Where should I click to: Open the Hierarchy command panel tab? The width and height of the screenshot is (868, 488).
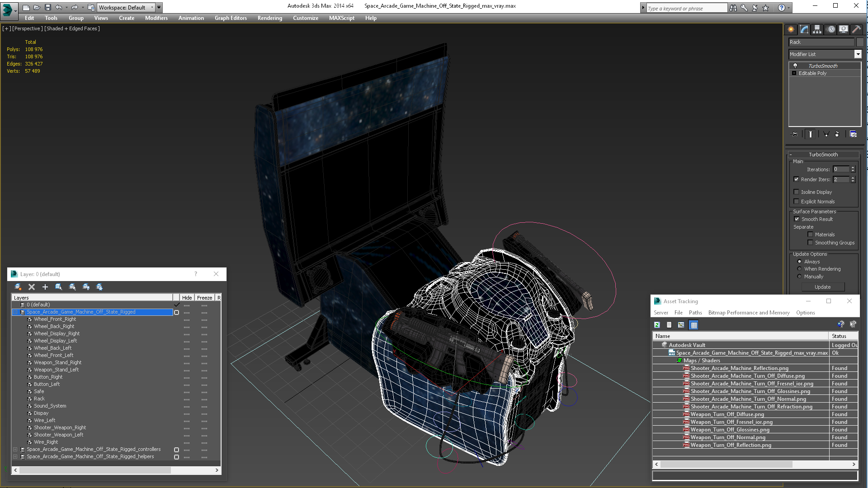click(x=817, y=29)
